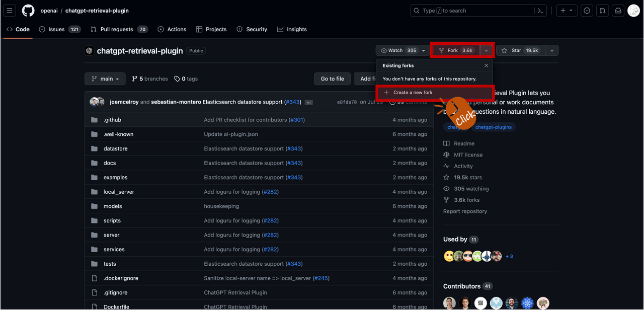Open the Activity link

pyautogui.click(x=458, y=166)
